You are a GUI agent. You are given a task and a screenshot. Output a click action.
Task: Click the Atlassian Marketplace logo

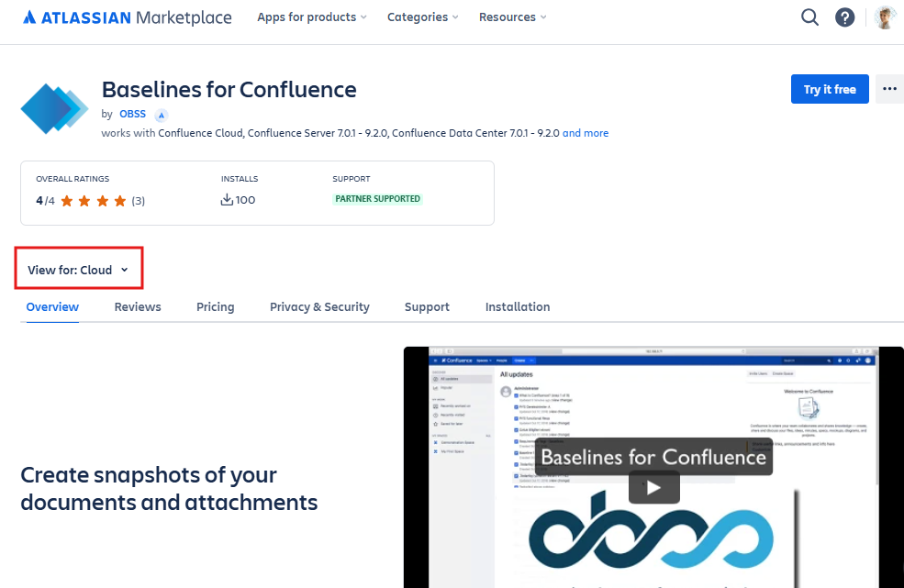(x=127, y=17)
